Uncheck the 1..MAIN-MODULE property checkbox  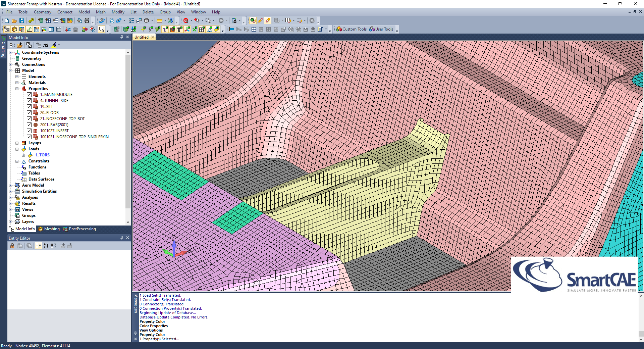[29, 95]
